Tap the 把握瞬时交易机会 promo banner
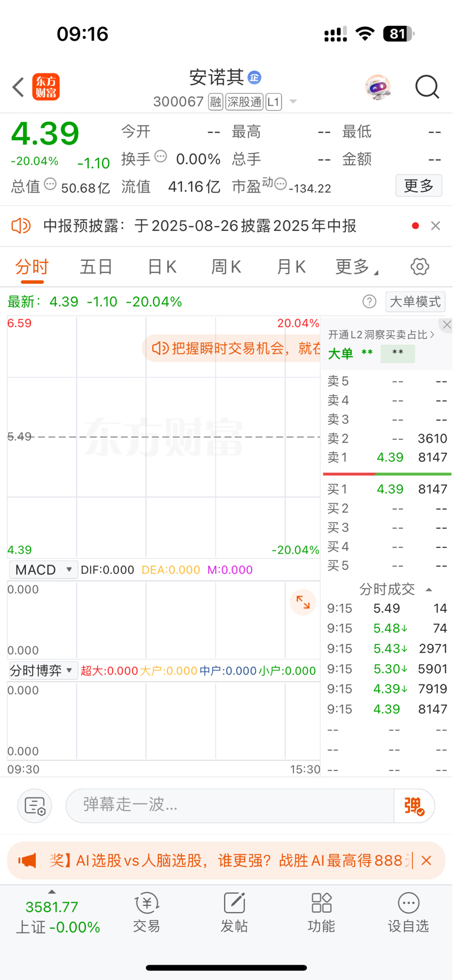 pos(233,348)
